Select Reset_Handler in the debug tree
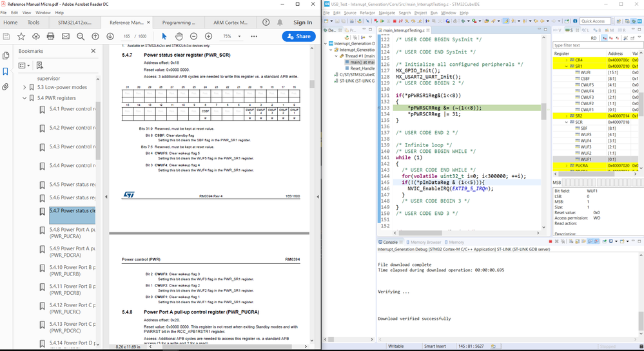The image size is (644, 351). [362, 68]
